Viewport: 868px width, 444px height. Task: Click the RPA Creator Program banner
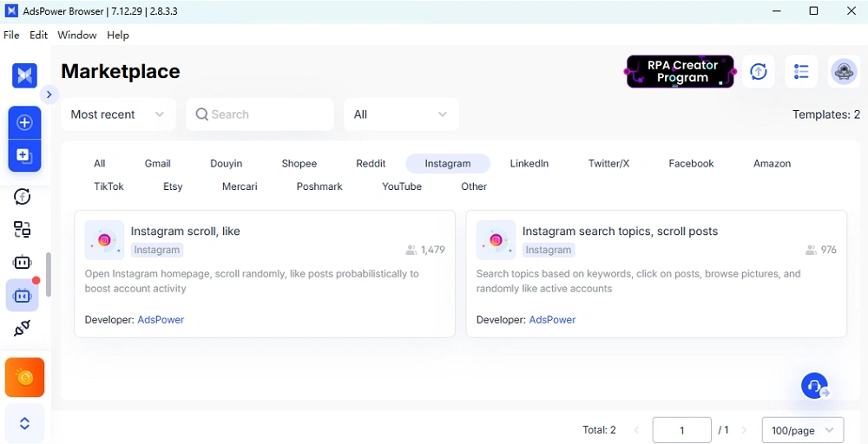(x=681, y=72)
